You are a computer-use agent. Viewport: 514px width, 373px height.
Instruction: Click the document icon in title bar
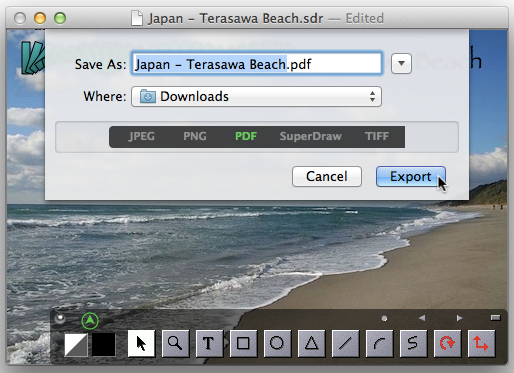click(x=137, y=18)
